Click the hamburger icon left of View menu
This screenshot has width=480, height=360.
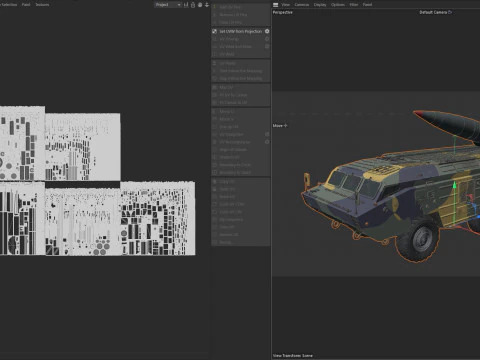(275, 5)
